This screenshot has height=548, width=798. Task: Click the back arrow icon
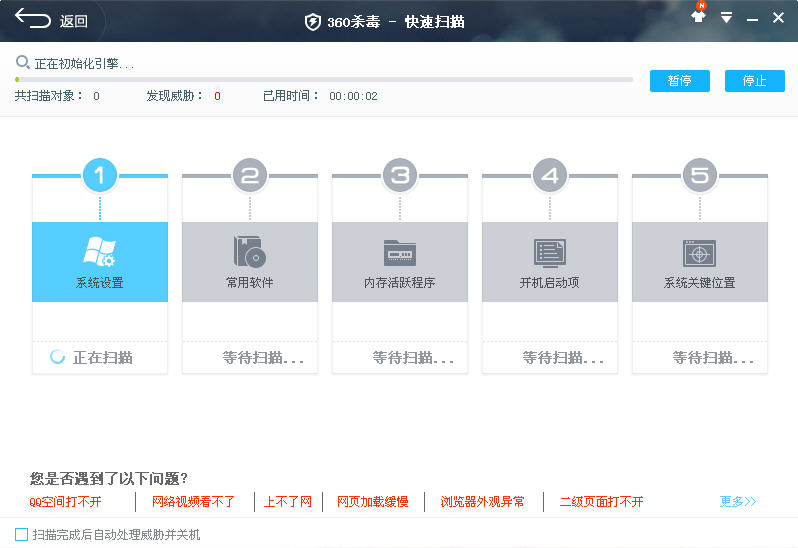33,19
